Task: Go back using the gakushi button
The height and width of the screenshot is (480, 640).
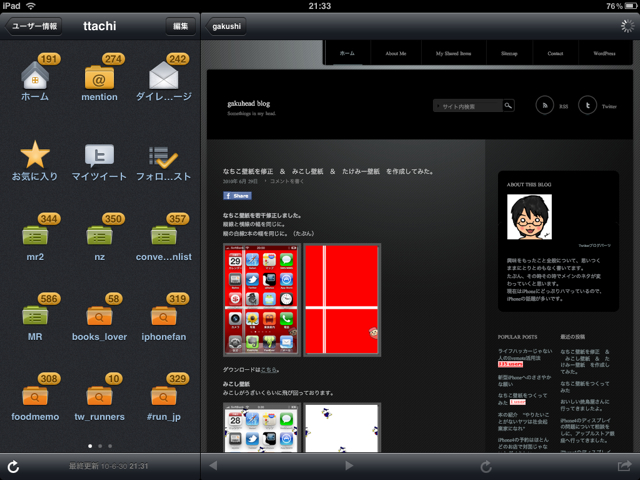Action: point(232,27)
